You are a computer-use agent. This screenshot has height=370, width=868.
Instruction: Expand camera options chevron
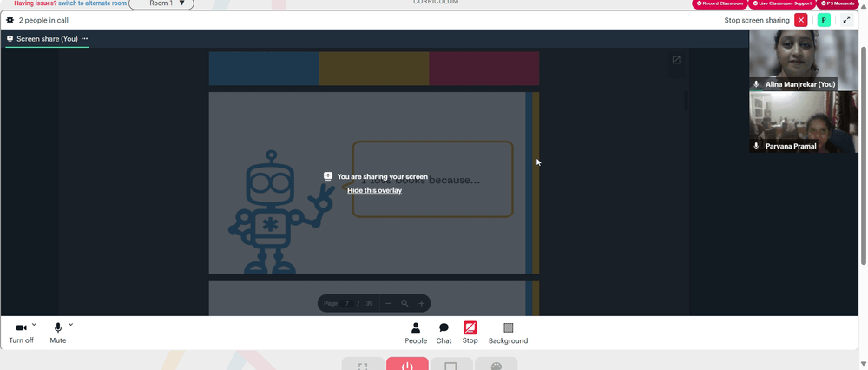point(35,325)
